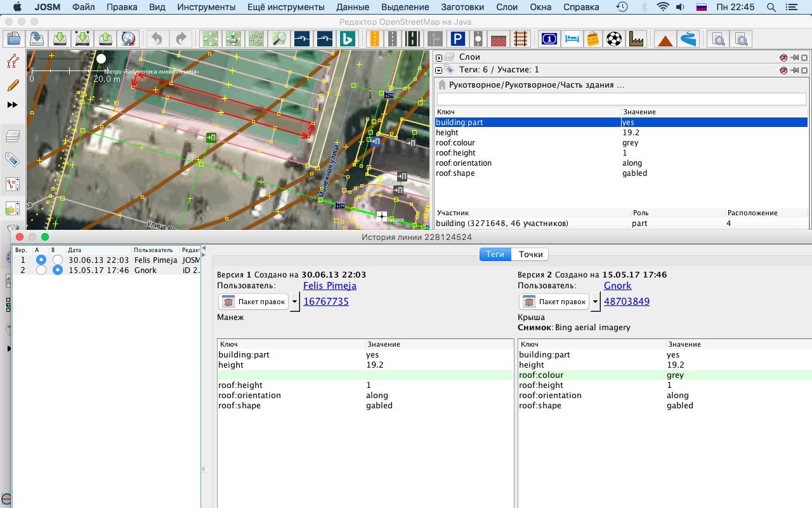The image size is (812, 508).
Task: Click the Open file folder toolbar icon
Action: click(13, 39)
